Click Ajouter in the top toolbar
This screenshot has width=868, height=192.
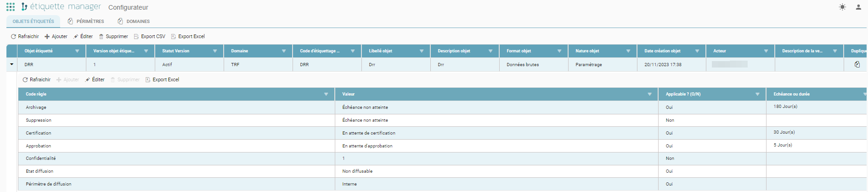(56, 36)
